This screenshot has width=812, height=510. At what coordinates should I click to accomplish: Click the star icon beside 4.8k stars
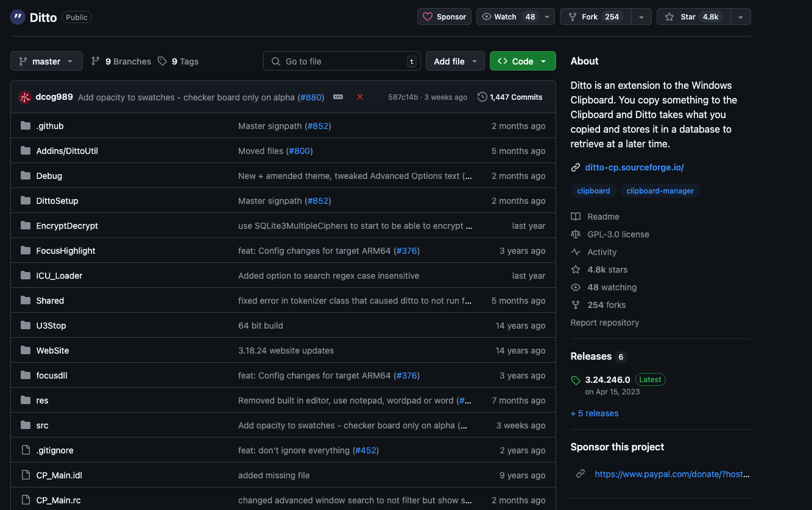point(576,270)
